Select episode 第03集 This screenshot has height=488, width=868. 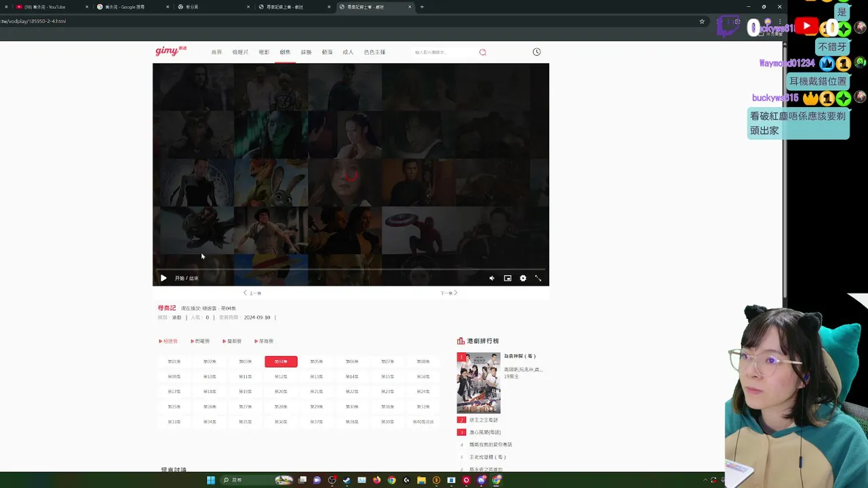click(245, 361)
